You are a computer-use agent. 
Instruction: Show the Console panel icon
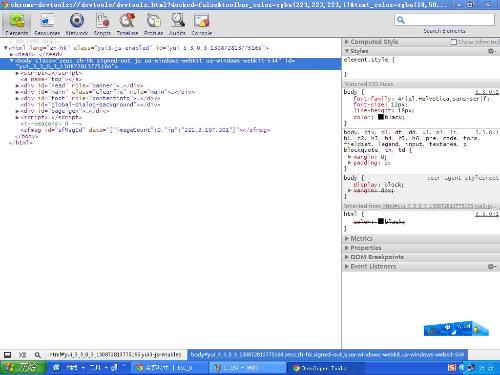201,21
